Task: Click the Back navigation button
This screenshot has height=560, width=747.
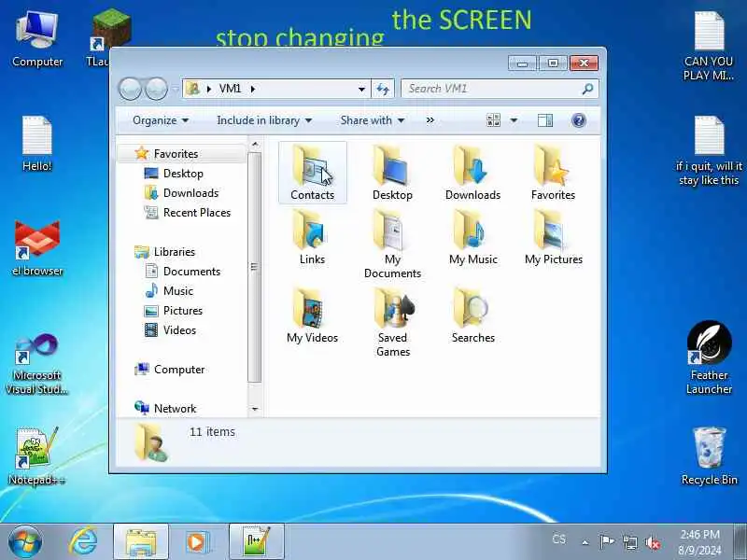Action: (x=130, y=89)
